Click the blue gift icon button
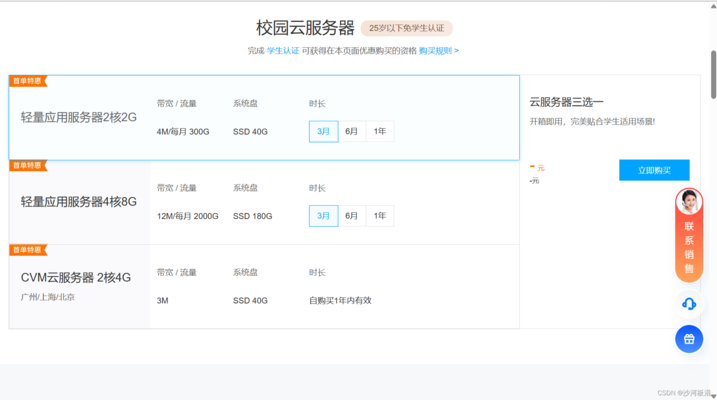The width and height of the screenshot is (717, 400). (x=689, y=339)
